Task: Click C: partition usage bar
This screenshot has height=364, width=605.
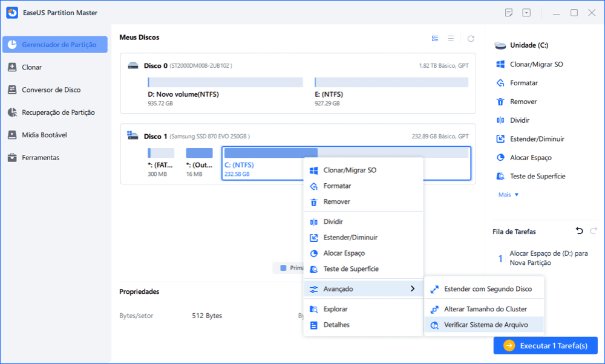Action: point(346,153)
